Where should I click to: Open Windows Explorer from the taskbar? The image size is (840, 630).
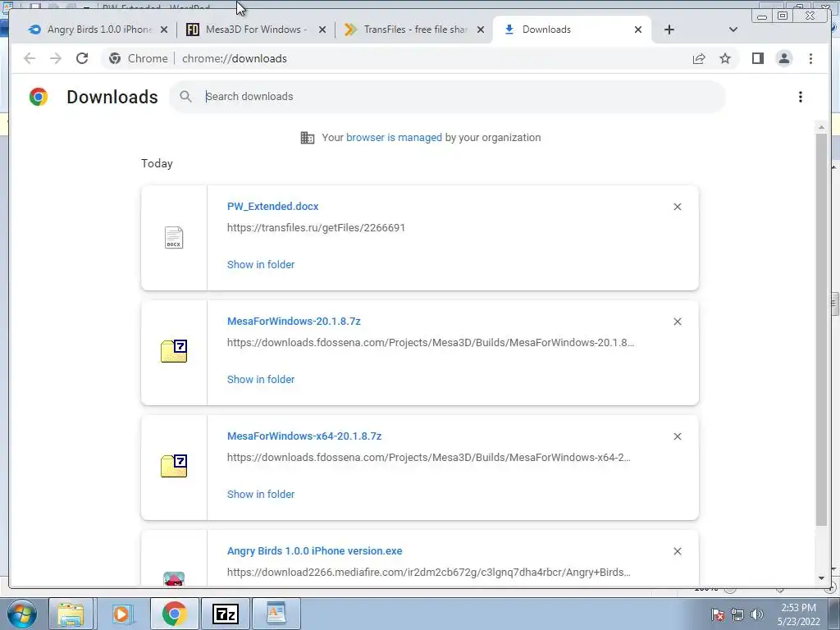[71, 614]
